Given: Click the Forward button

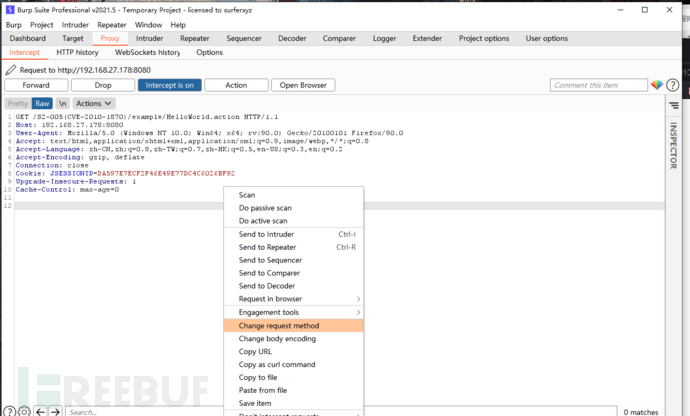Looking at the screenshot, I should (37, 86).
